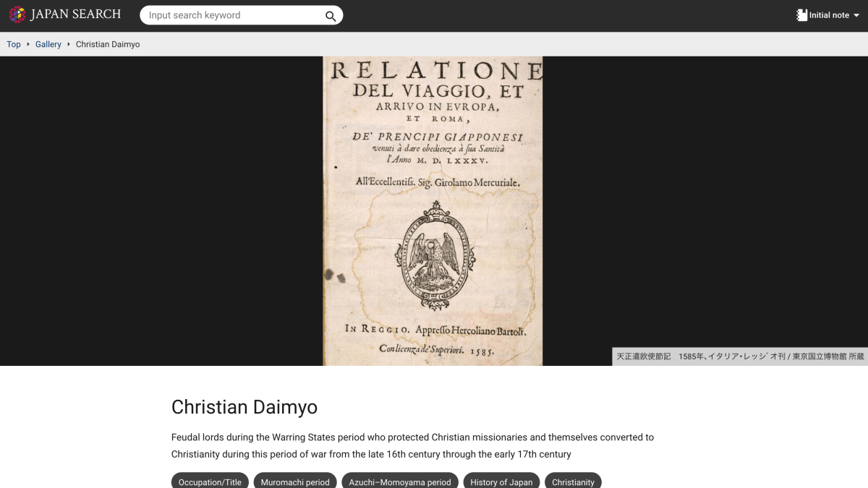Click the Christian Daimyo breadcrumb entry
868x488 pixels.
(x=107, y=44)
